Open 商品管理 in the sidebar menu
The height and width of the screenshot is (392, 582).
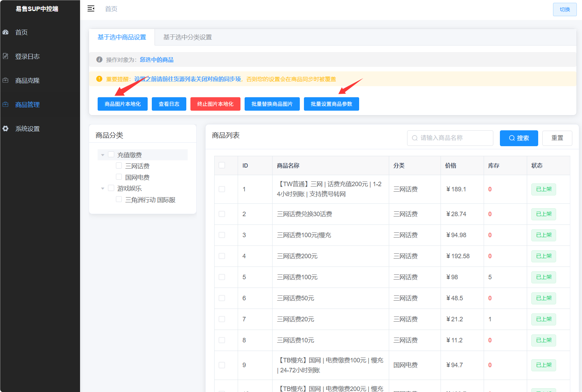[28, 104]
